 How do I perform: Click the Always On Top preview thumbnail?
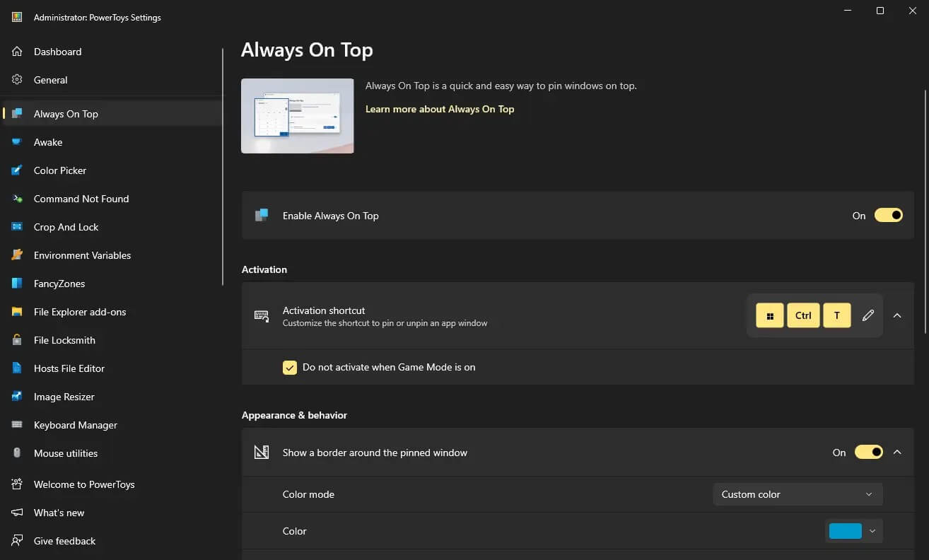click(298, 116)
